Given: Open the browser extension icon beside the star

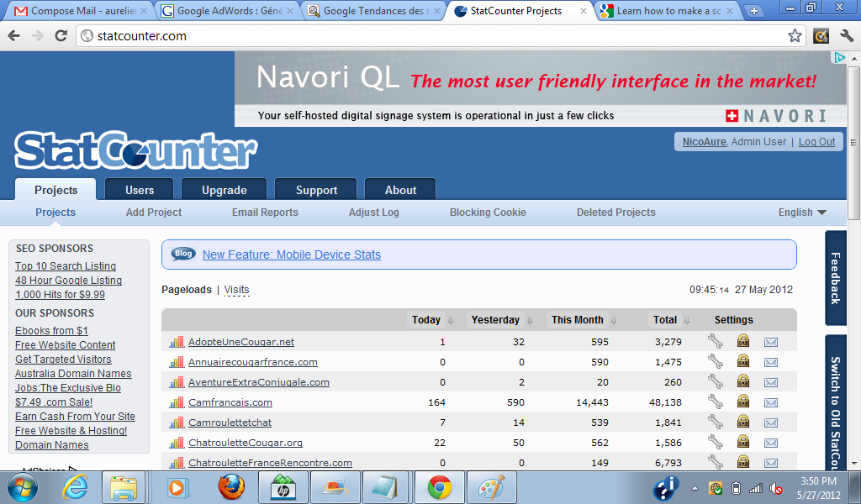Looking at the screenshot, I should click(821, 36).
